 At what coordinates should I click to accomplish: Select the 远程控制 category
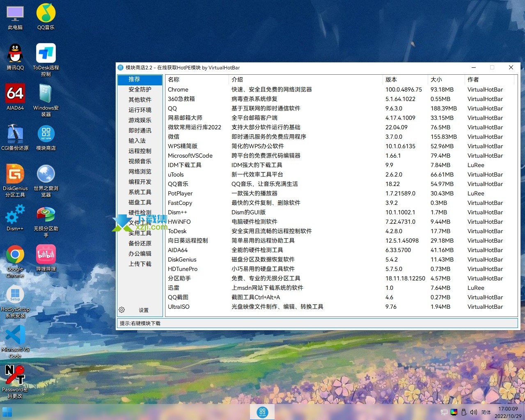(140, 151)
